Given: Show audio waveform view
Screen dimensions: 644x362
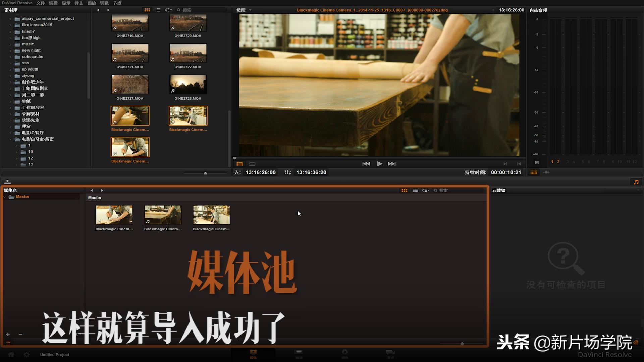Looking at the screenshot, I should [546, 172].
